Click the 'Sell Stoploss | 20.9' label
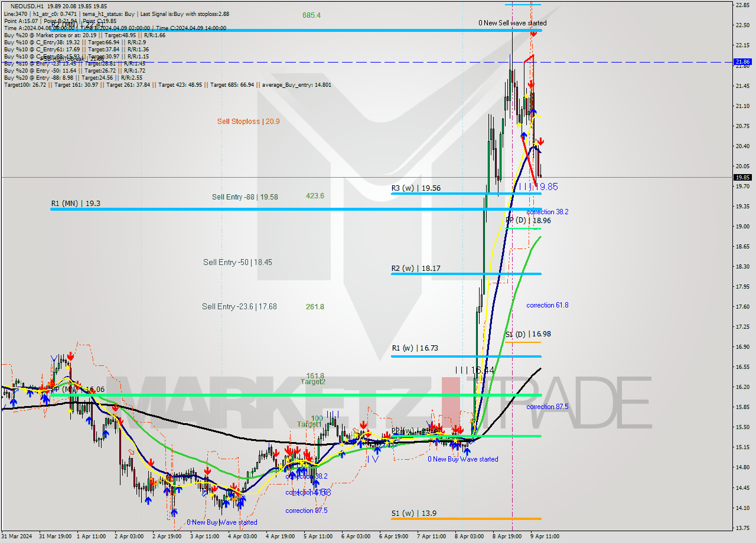This screenshot has width=756, height=543. (248, 122)
